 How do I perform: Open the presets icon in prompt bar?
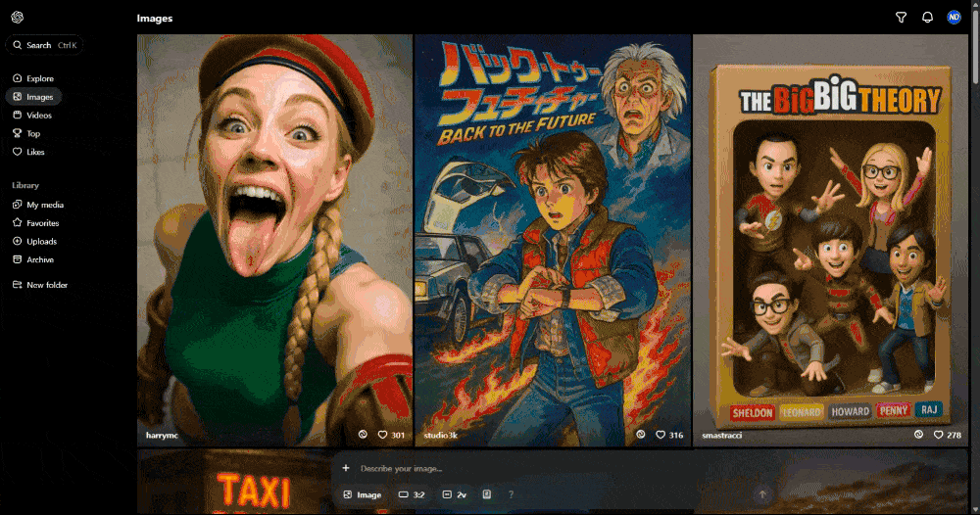(487, 495)
